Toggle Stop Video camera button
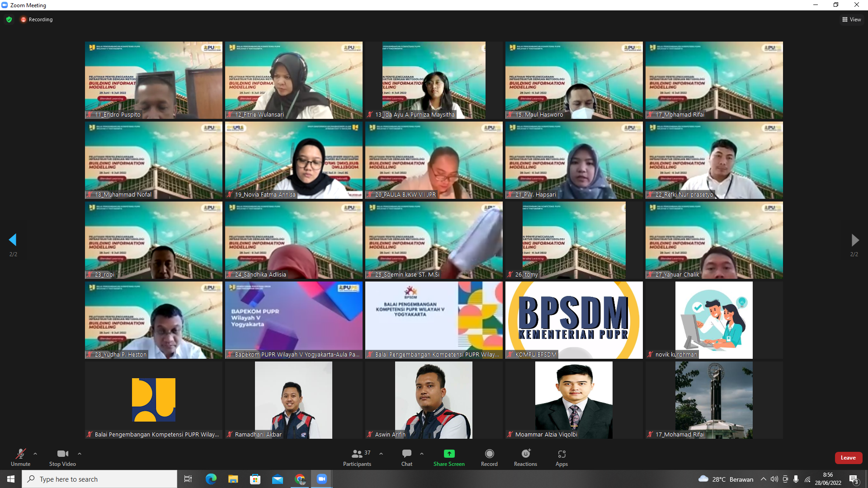868x488 pixels. pos(62,454)
